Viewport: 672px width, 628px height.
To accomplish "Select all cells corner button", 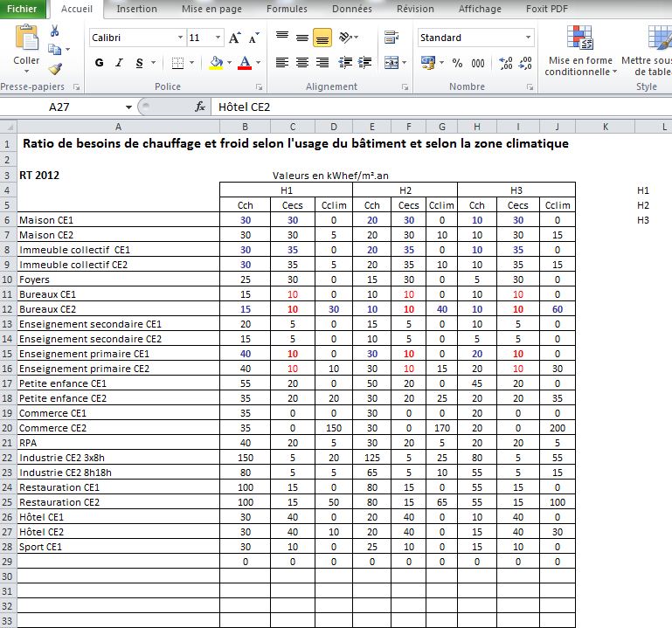I will [x=8, y=127].
